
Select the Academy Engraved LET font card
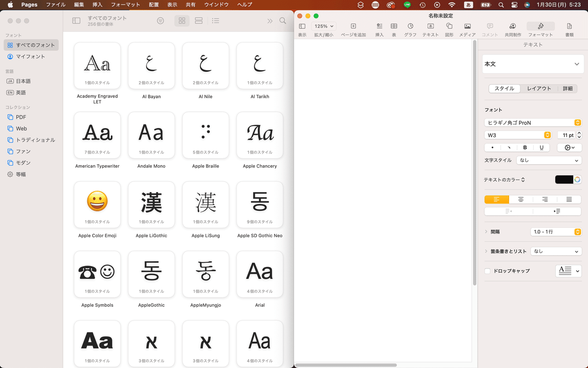[x=97, y=66]
